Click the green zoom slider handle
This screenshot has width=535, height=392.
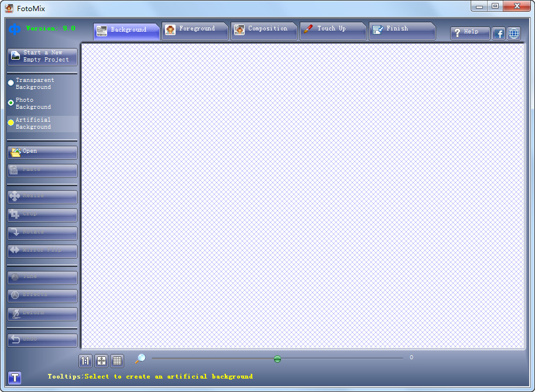[277, 359]
